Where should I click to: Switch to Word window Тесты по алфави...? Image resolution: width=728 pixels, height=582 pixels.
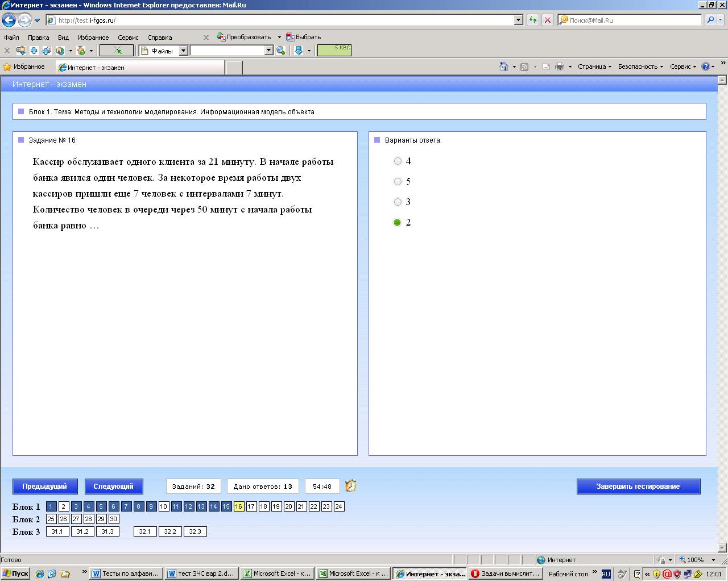tap(126, 574)
